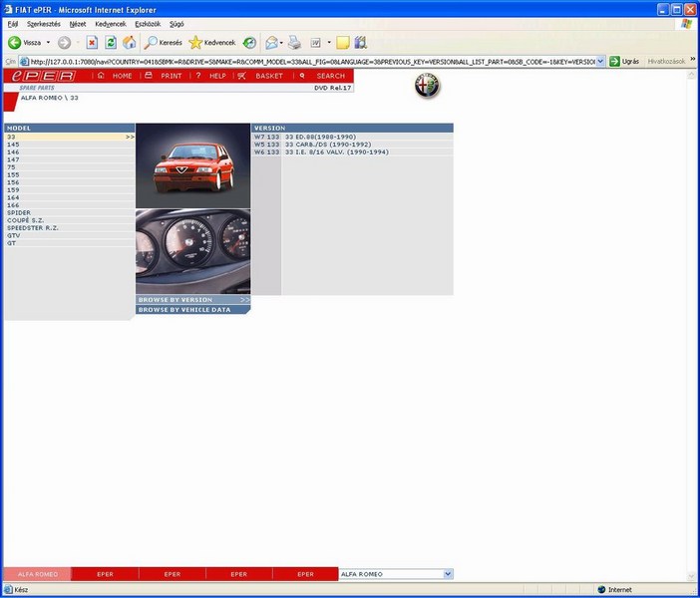The width and height of the screenshot is (700, 598).
Task: Open the Szerkesztés menu
Action: tap(43, 24)
